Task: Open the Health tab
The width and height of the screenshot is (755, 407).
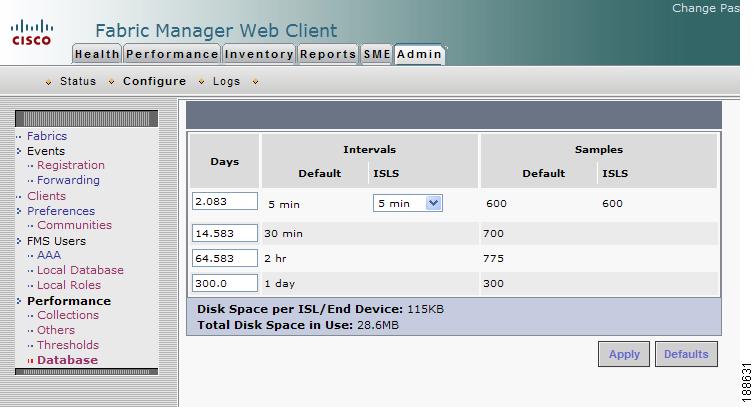Action: [97, 54]
